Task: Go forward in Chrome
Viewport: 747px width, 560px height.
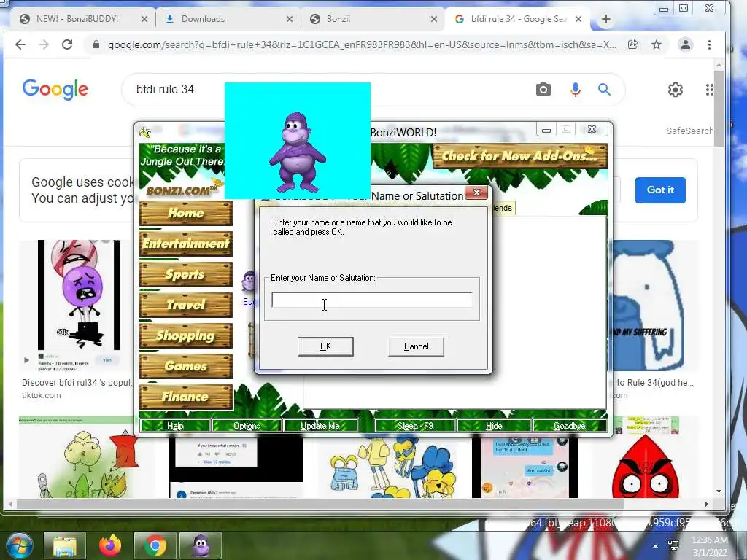Action: coord(44,44)
